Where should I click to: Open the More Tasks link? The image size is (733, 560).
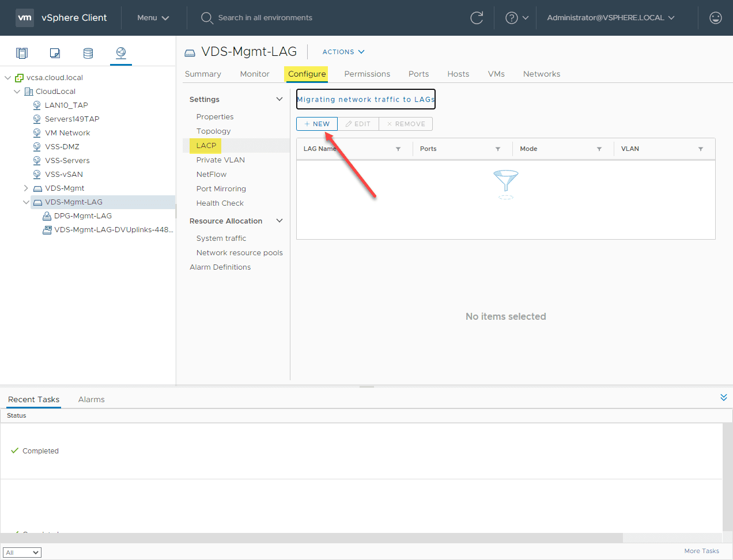[701, 551]
